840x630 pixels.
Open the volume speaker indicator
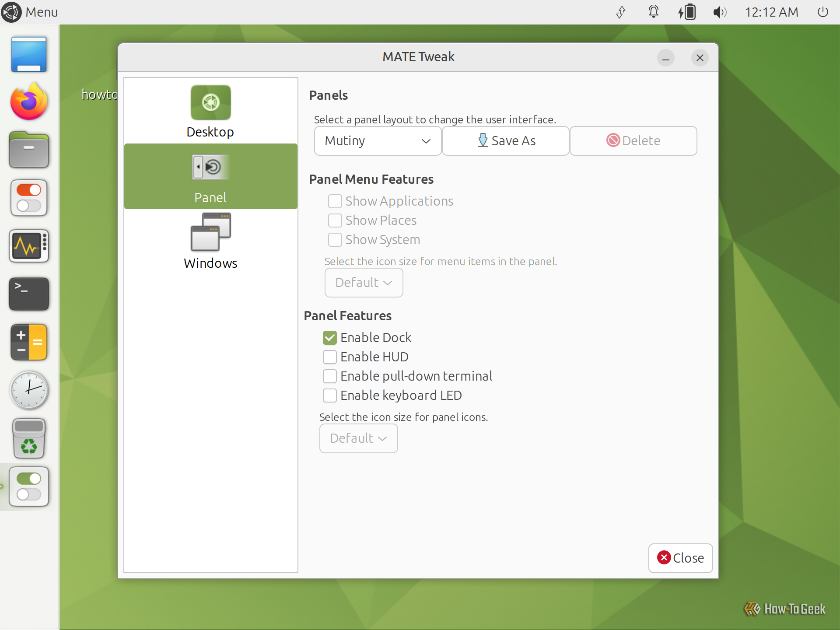tap(720, 12)
